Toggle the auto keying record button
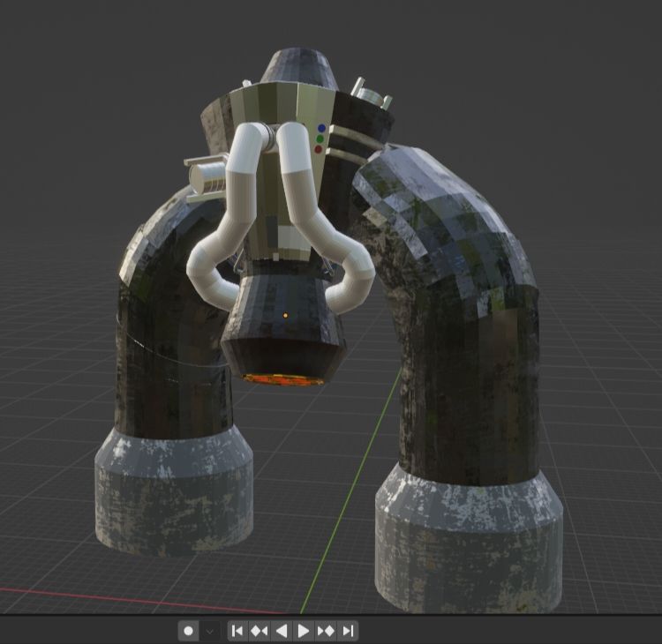The width and height of the screenshot is (662, 644). pos(189,631)
